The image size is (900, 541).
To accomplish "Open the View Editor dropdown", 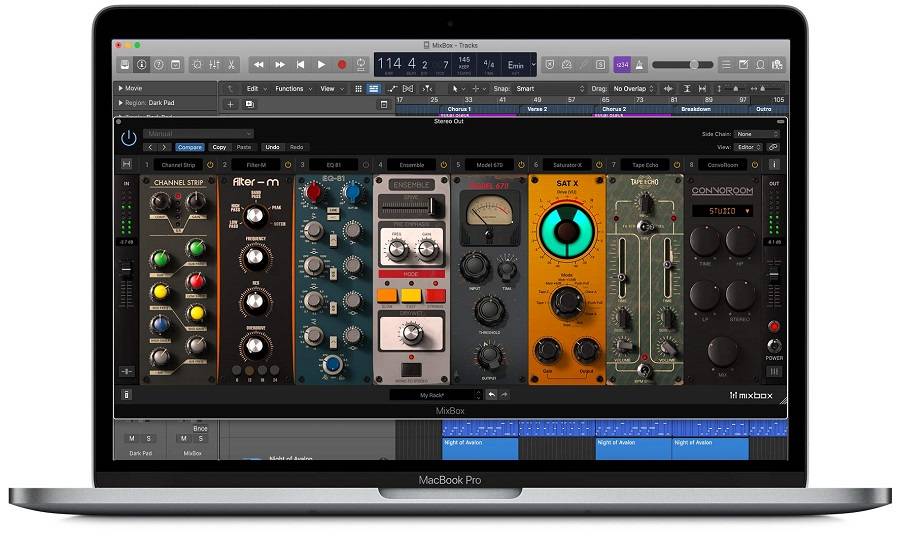I will [748, 147].
